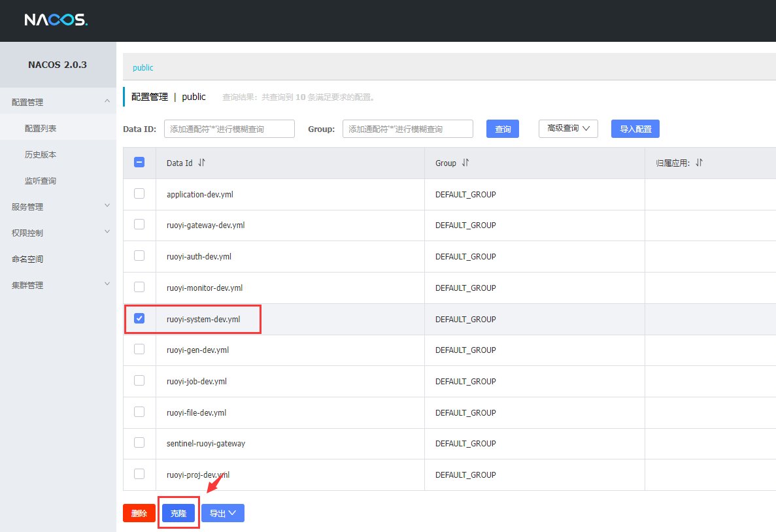
Task: Open the 高级查询 advanced query dropdown
Action: coord(568,129)
